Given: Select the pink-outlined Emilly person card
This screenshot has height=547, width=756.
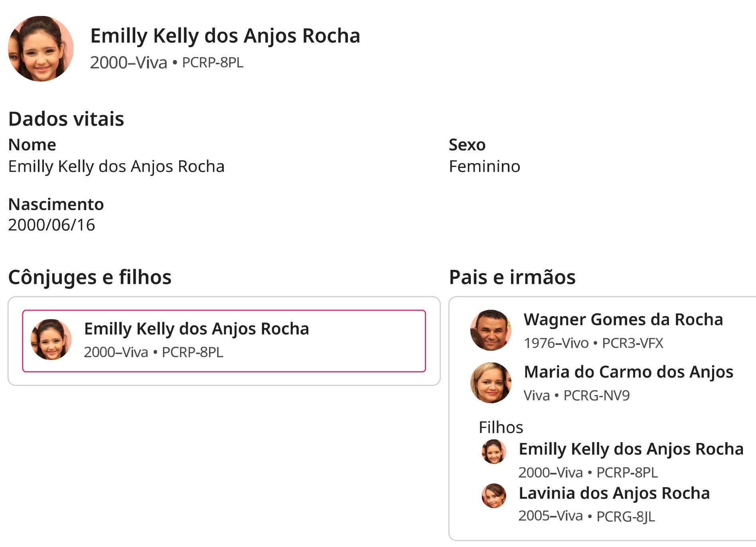Looking at the screenshot, I should tap(224, 341).
